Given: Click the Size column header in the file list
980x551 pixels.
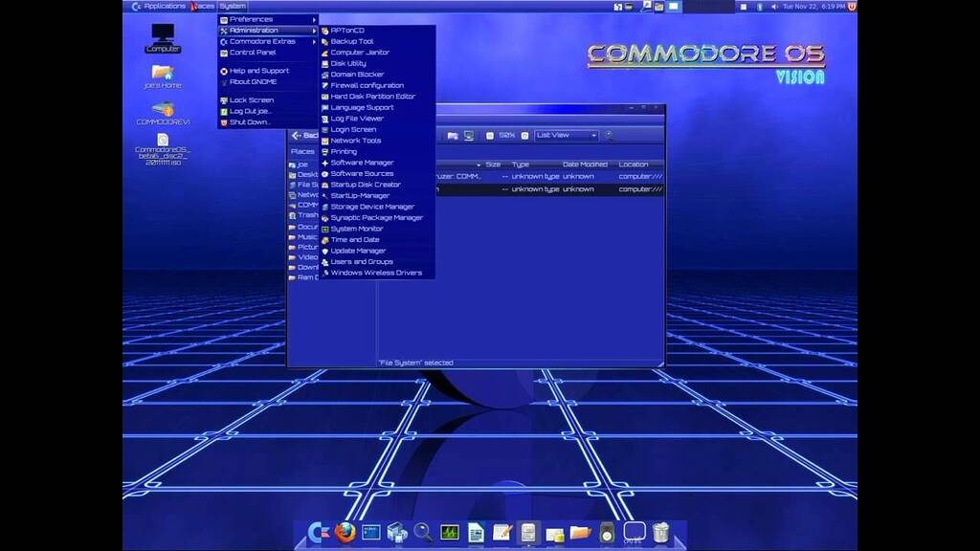Looking at the screenshot, I should click(493, 164).
